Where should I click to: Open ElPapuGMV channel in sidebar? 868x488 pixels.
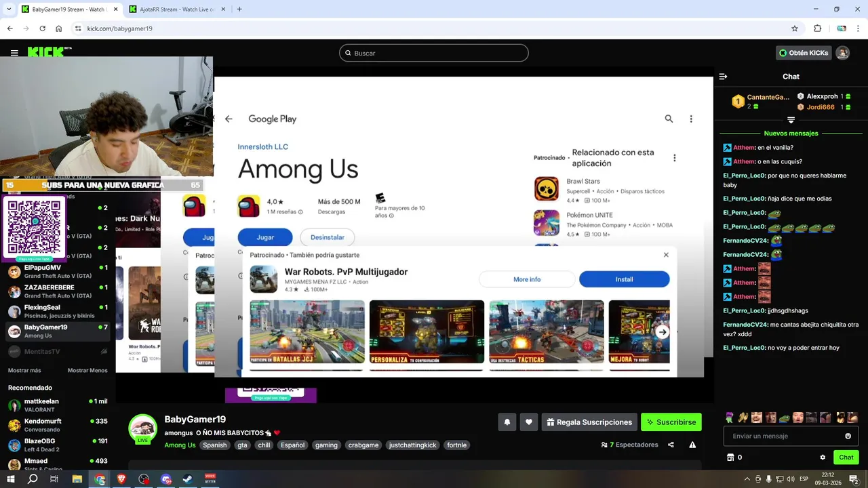coord(58,272)
